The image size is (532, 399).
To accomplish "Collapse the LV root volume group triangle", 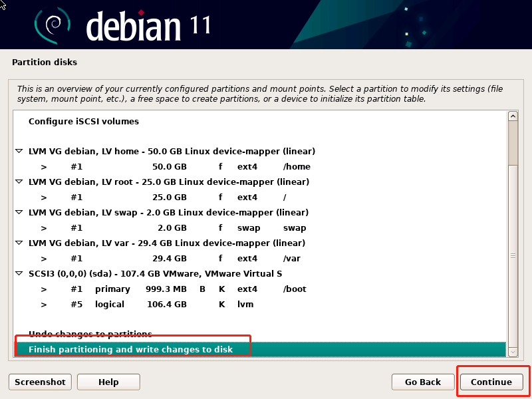I will pyautogui.click(x=19, y=182).
